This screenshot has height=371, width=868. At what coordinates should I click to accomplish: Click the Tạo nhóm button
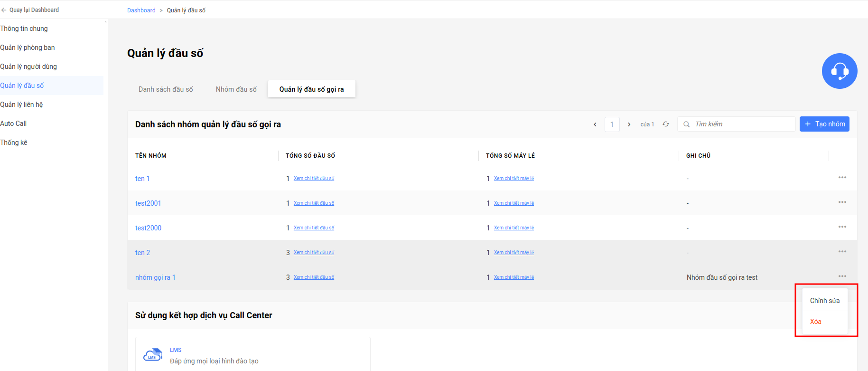point(824,124)
